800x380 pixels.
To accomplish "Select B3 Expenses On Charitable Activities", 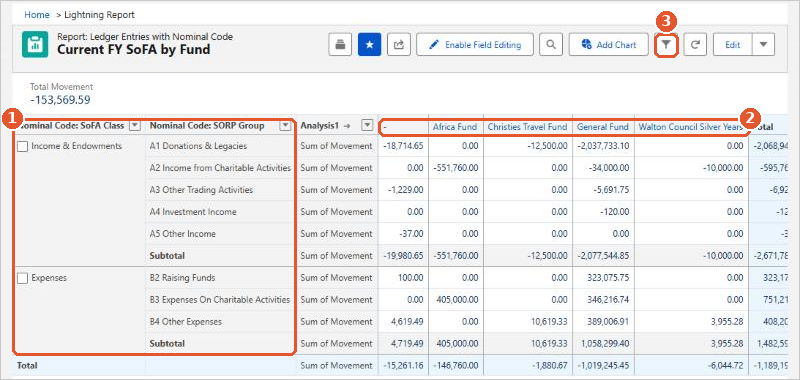I will pyautogui.click(x=220, y=299).
